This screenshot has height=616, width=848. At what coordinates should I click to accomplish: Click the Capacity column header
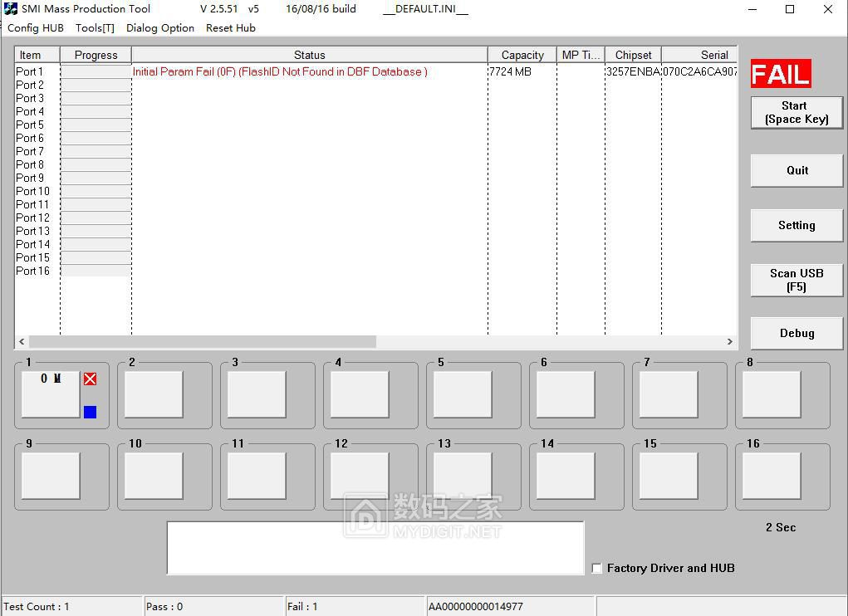tap(522, 55)
